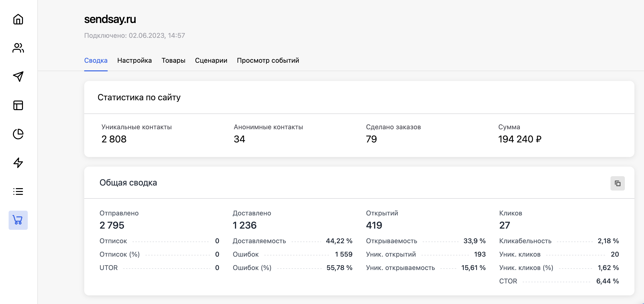The width and height of the screenshot is (644, 304).
Task: Open the Contacts (people) sidebar icon
Action: point(18,48)
